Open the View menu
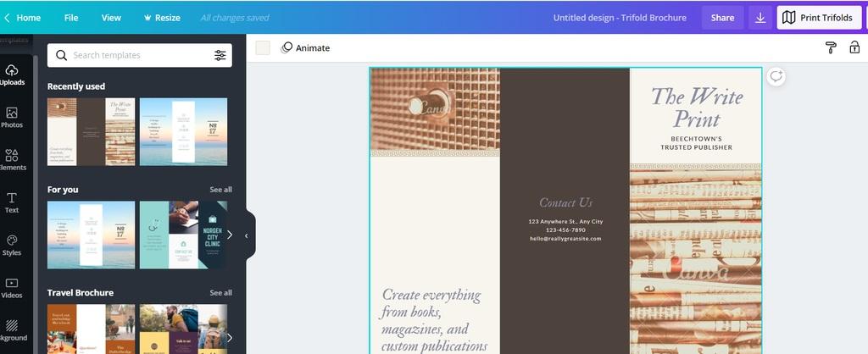The width and height of the screenshot is (868, 354). (x=111, y=18)
